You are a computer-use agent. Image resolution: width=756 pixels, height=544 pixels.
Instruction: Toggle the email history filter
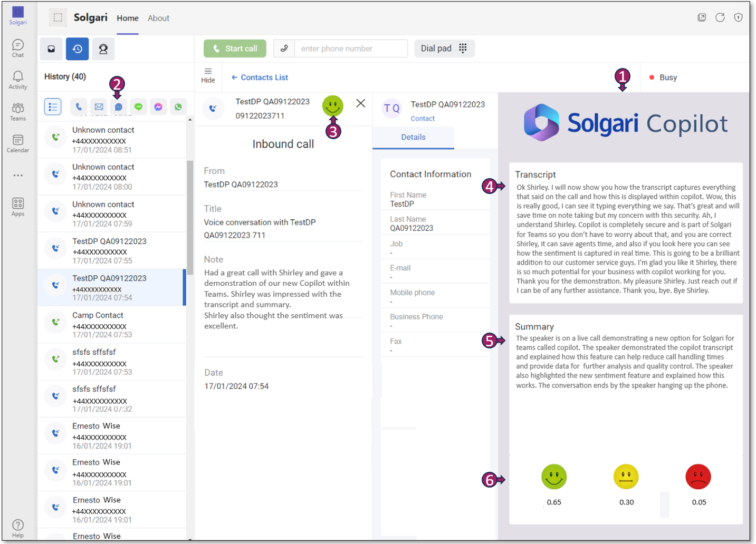tap(99, 107)
